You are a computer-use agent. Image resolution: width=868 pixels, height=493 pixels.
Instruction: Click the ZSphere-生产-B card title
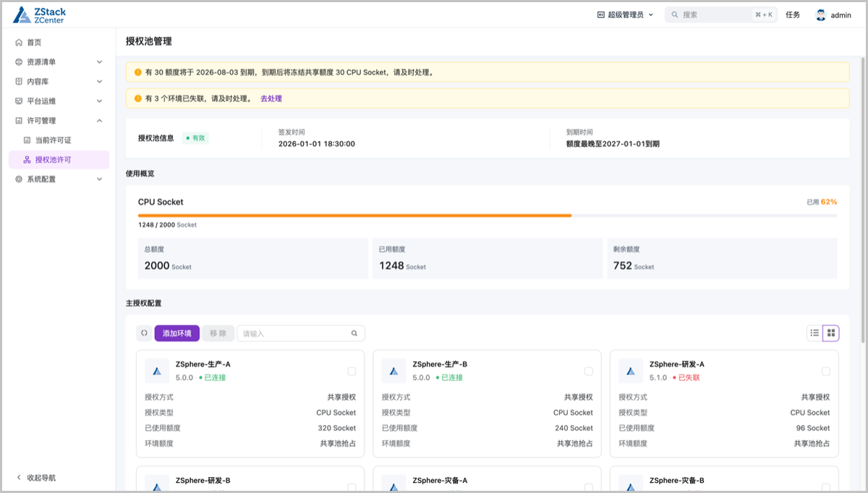pos(440,364)
